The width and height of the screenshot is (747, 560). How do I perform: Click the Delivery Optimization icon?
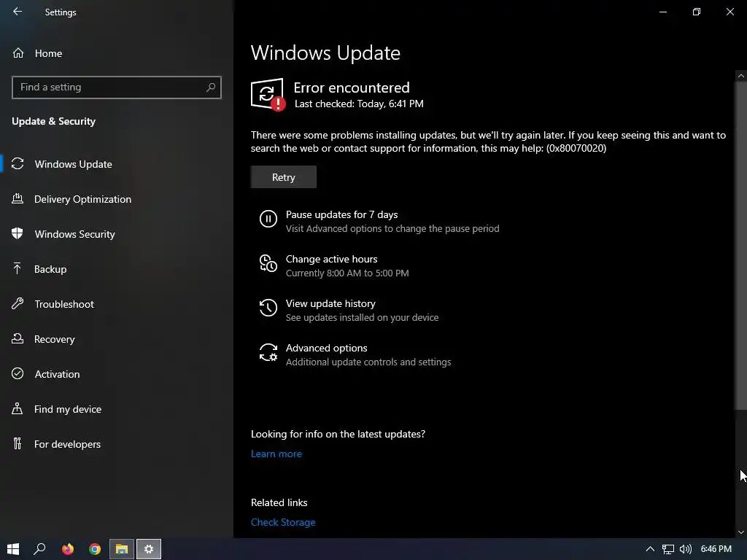pyautogui.click(x=18, y=198)
